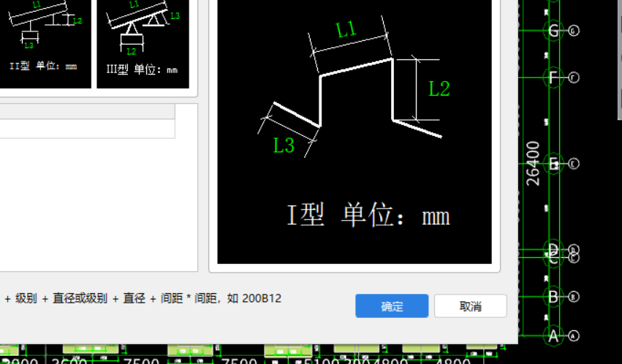Select the I型 单位: mm caption
This screenshot has width=622, height=364.
pos(368,215)
